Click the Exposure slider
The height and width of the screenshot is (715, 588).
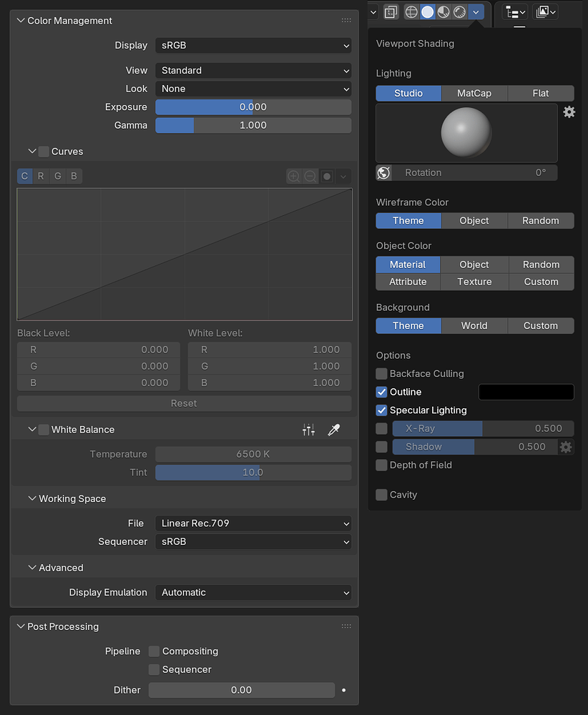(x=253, y=107)
